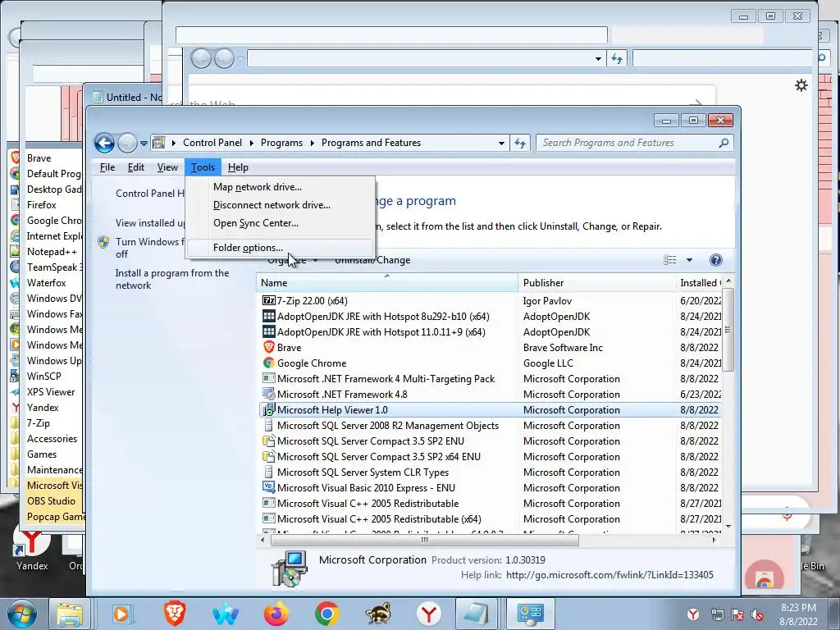Select AdoptOpenJDK JRE with Hotspot 8u292-b10 row
The height and width of the screenshot is (630, 840).
coord(491,316)
